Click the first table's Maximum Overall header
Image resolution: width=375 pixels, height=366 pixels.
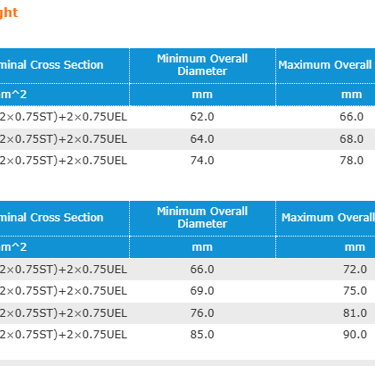coord(325,65)
